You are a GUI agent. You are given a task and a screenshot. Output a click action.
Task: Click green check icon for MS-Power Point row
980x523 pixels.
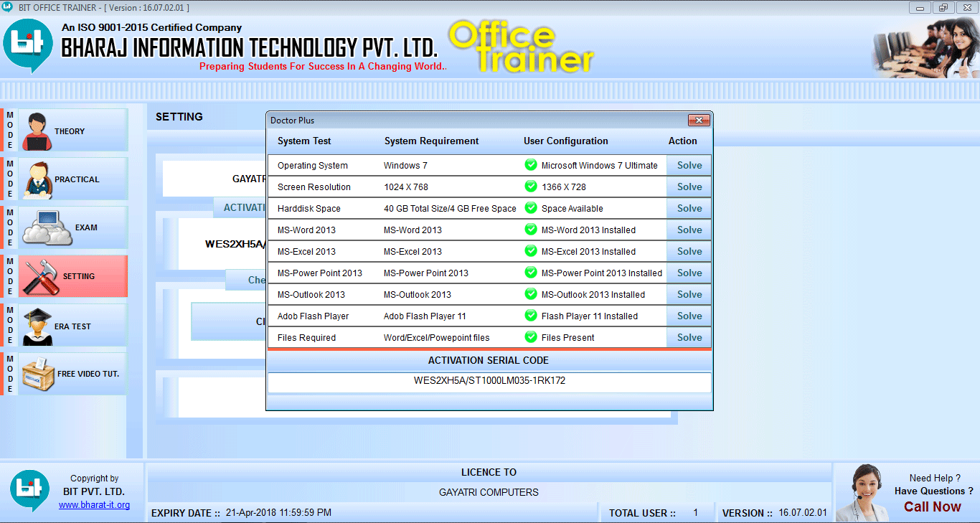coord(531,273)
